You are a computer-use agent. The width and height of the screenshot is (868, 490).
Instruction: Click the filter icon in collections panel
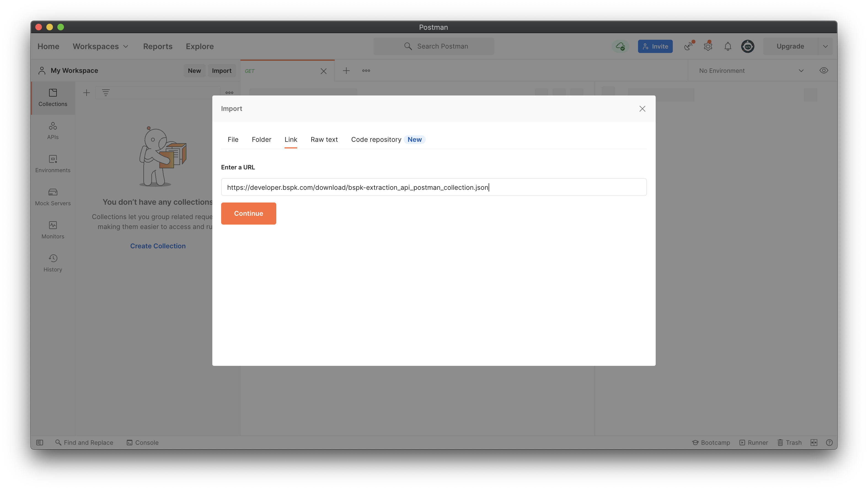[106, 92]
